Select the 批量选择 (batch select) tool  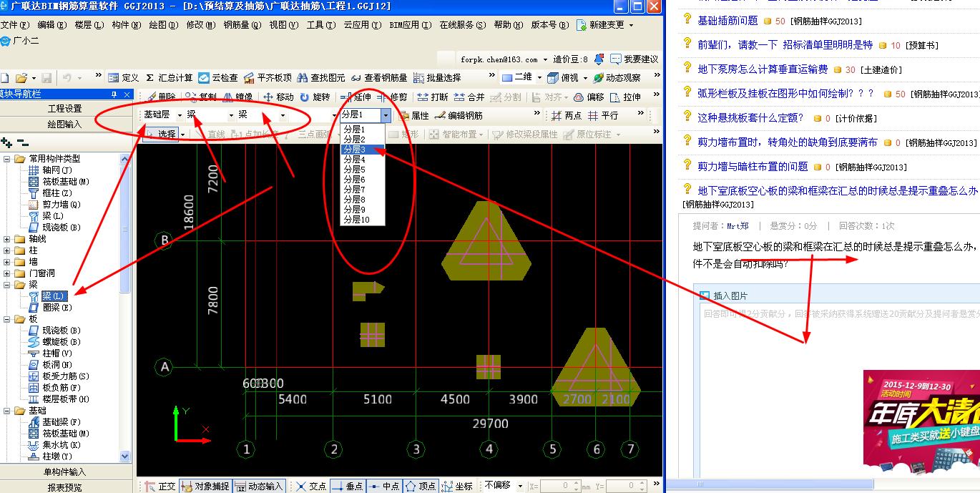437,77
